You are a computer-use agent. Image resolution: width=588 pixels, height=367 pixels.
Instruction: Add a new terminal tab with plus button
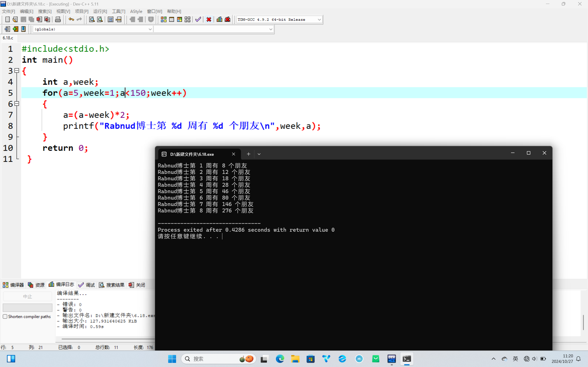248,154
